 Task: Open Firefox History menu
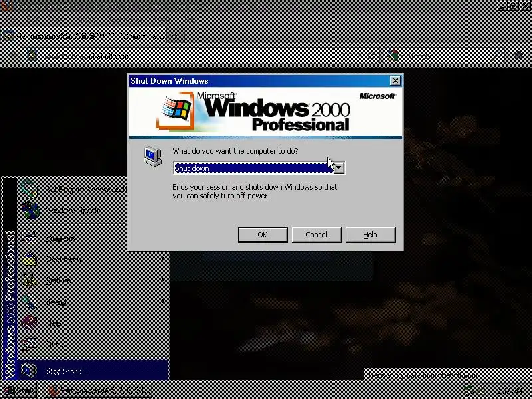point(86,19)
